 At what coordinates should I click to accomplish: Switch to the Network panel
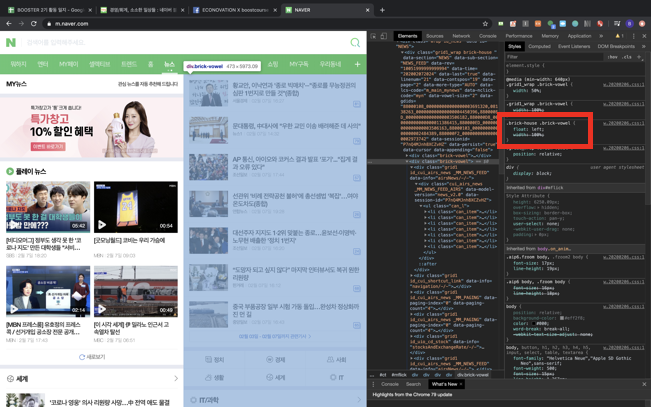click(x=461, y=36)
